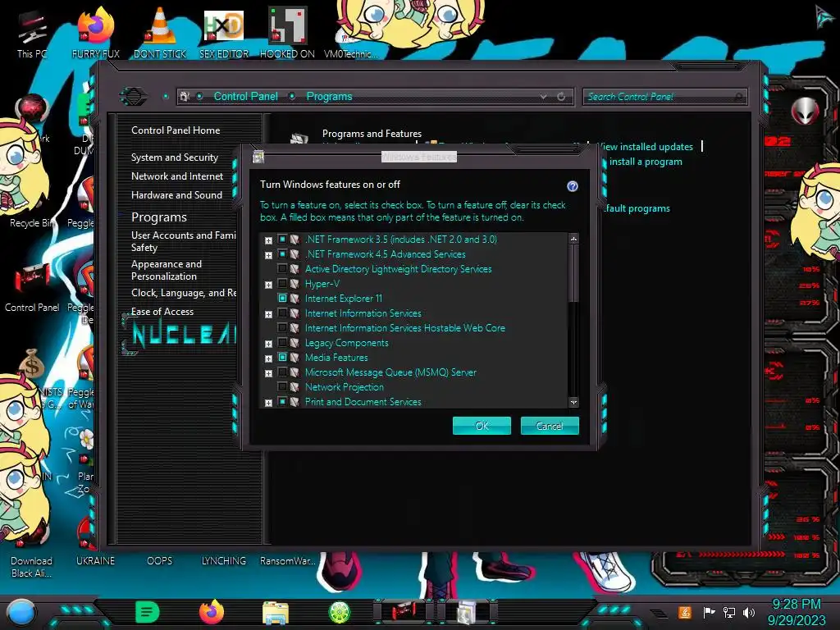Image resolution: width=840 pixels, height=630 pixels.
Task: Open green notes app in taskbar
Action: (x=148, y=612)
